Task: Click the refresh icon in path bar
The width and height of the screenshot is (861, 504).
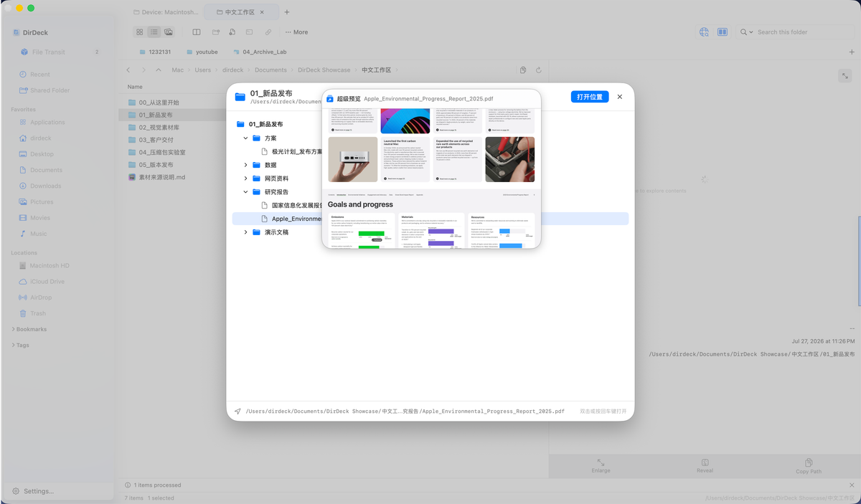Action: [x=538, y=70]
